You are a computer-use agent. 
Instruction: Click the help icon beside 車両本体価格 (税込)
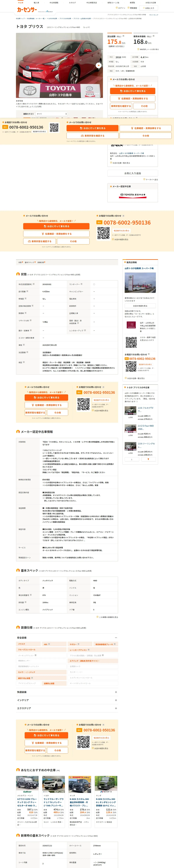point(153,36)
